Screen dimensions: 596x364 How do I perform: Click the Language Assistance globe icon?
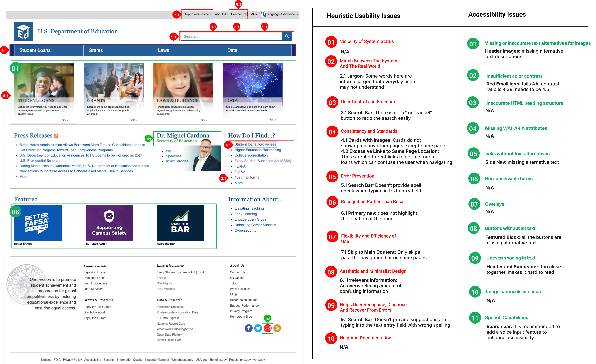(263, 14)
